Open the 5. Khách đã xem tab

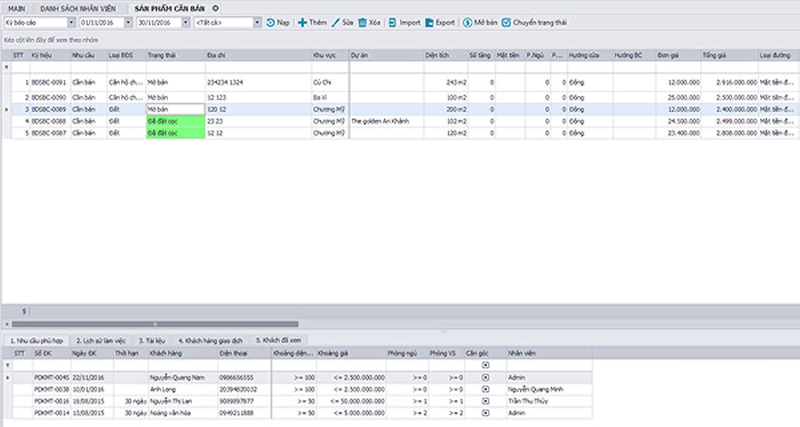point(279,340)
